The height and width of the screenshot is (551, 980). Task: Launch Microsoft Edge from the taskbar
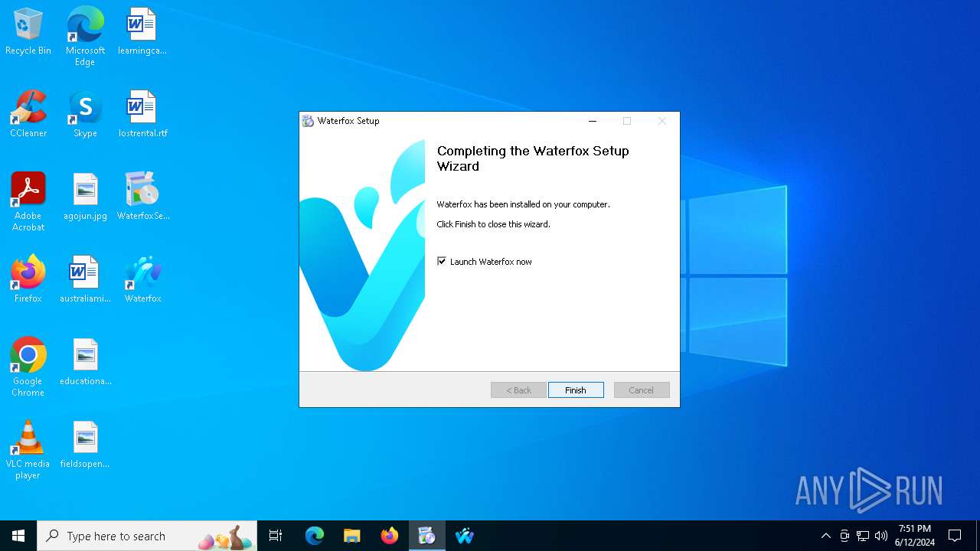tap(315, 536)
